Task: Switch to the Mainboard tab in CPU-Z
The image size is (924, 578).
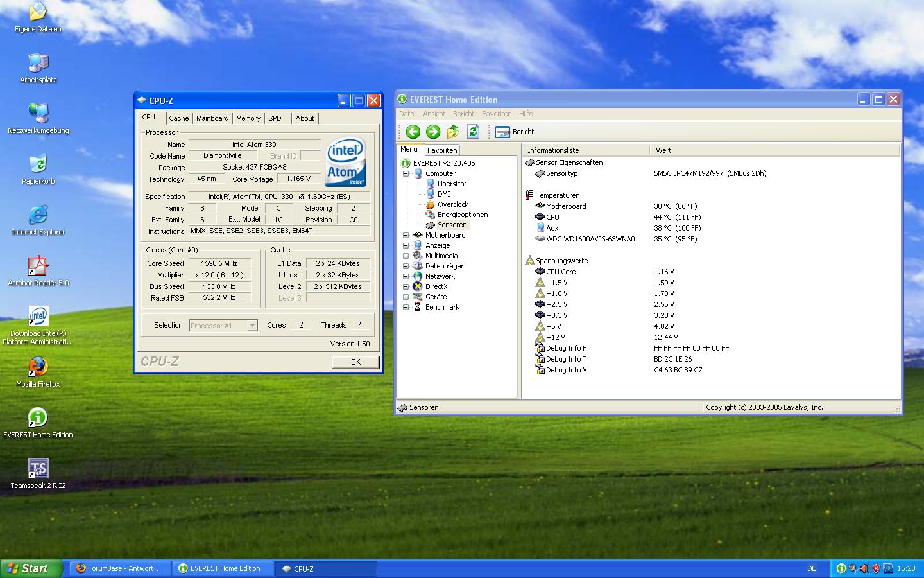Action: (212, 118)
